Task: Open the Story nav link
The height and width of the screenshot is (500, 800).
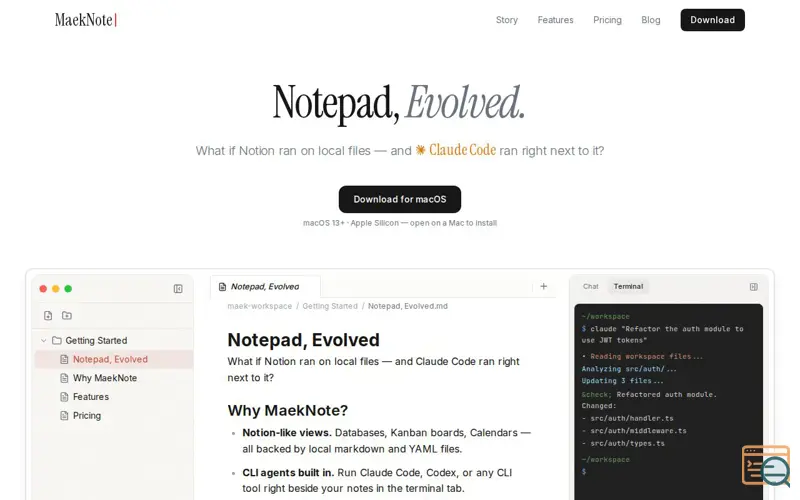Action: point(507,20)
